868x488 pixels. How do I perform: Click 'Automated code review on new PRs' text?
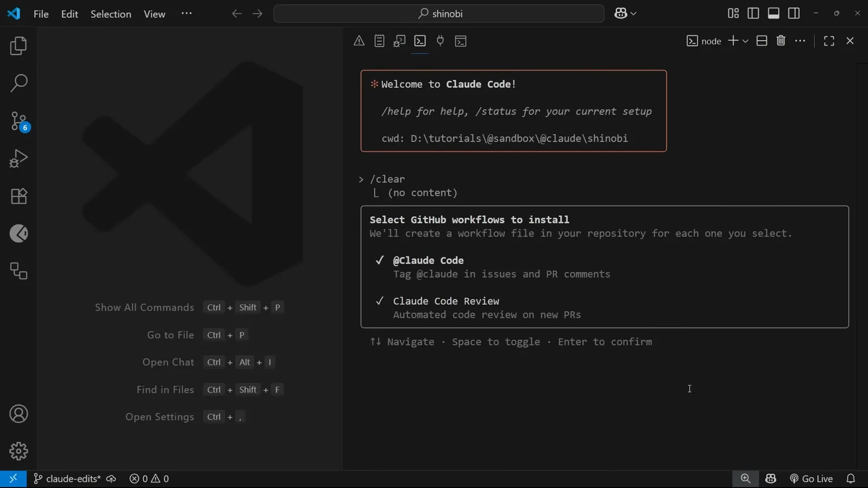click(487, 315)
